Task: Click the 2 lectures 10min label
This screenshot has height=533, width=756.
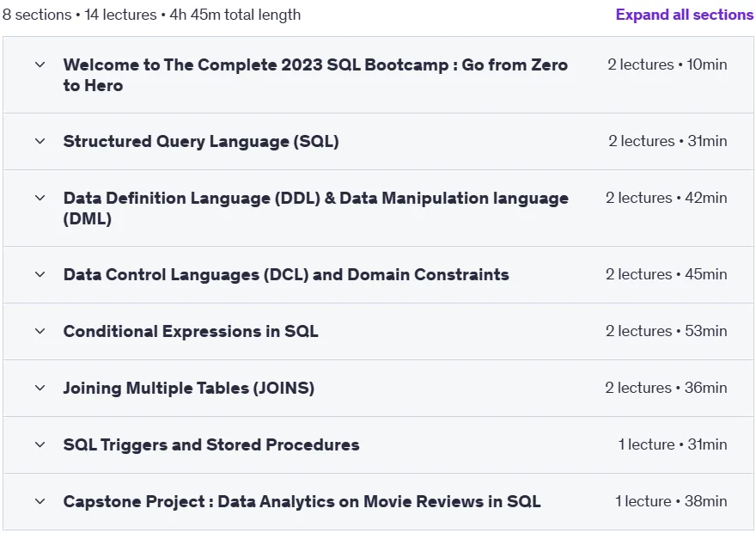Action: click(x=668, y=64)
